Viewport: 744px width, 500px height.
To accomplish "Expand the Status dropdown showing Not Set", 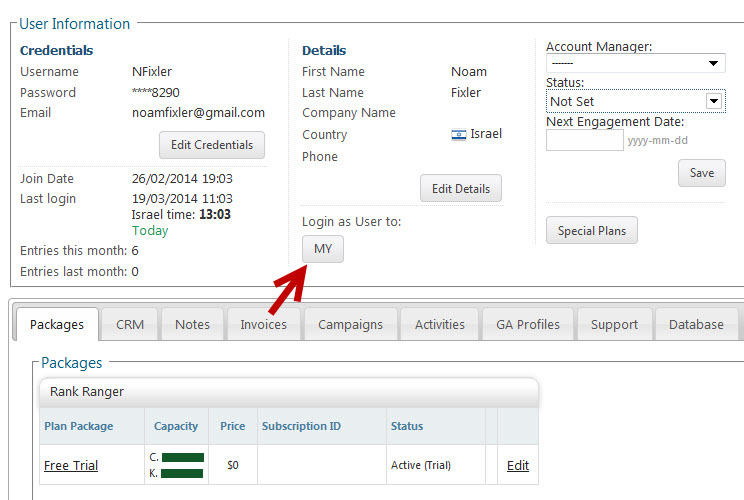I will tap(635, 101).
